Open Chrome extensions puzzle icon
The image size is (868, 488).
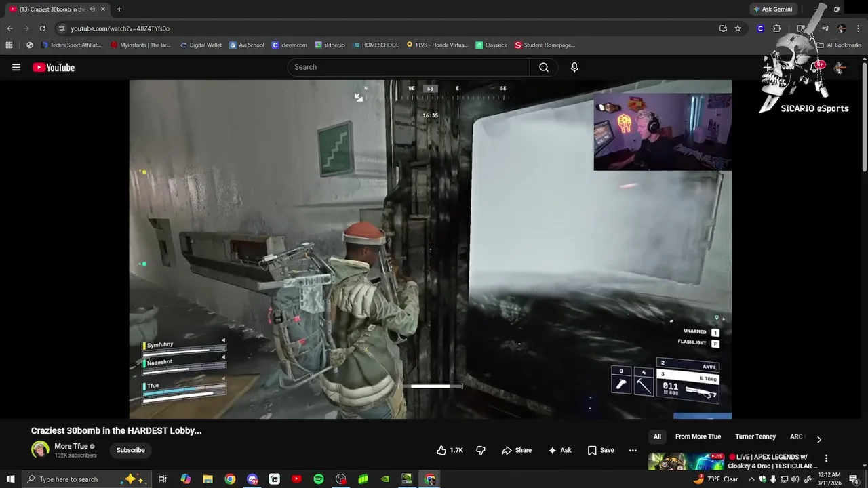[x=777, y=28]
